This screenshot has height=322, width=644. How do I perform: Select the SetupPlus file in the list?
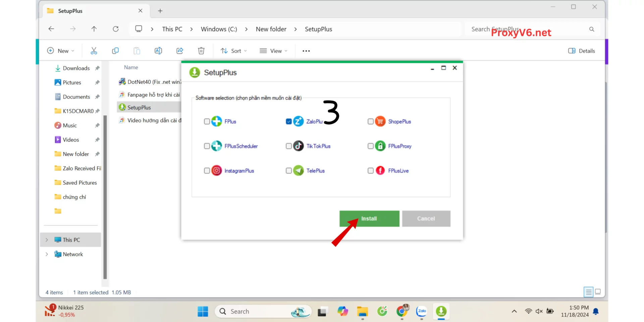(x=149, y=107)
